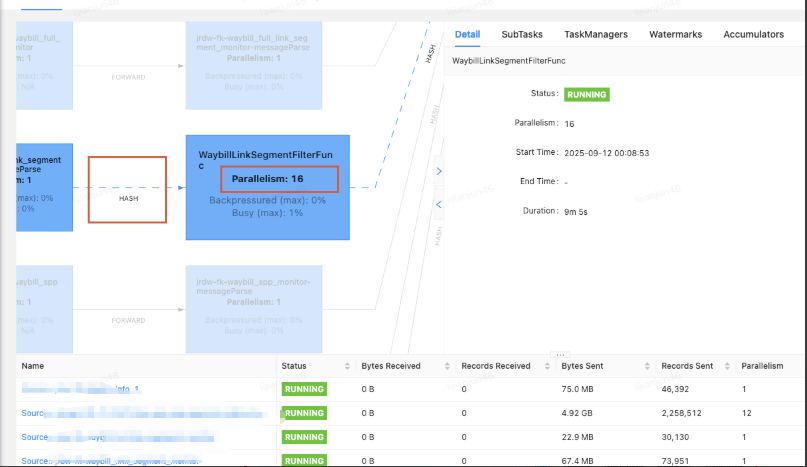Click the Parallelism value 16 in detail panel
The height and width of the screenshot is (467, 807).
[569, 124]
